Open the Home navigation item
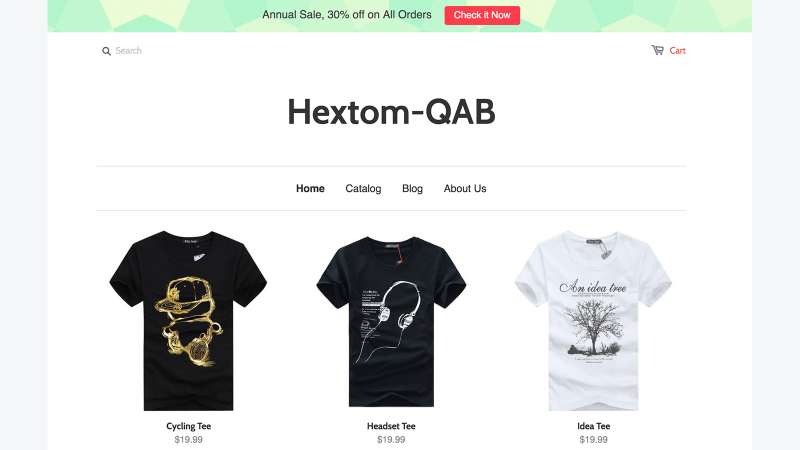This screenshot has height=450, width=800. 310,188
